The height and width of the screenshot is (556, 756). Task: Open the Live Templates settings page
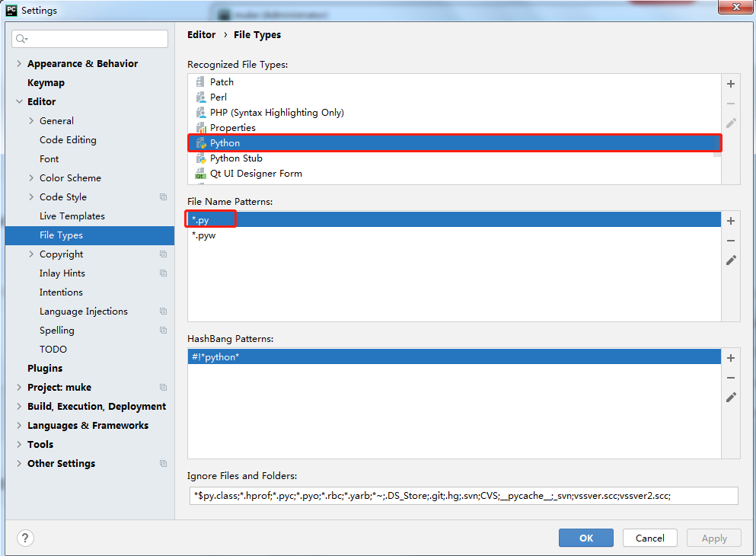coord(72,216)
